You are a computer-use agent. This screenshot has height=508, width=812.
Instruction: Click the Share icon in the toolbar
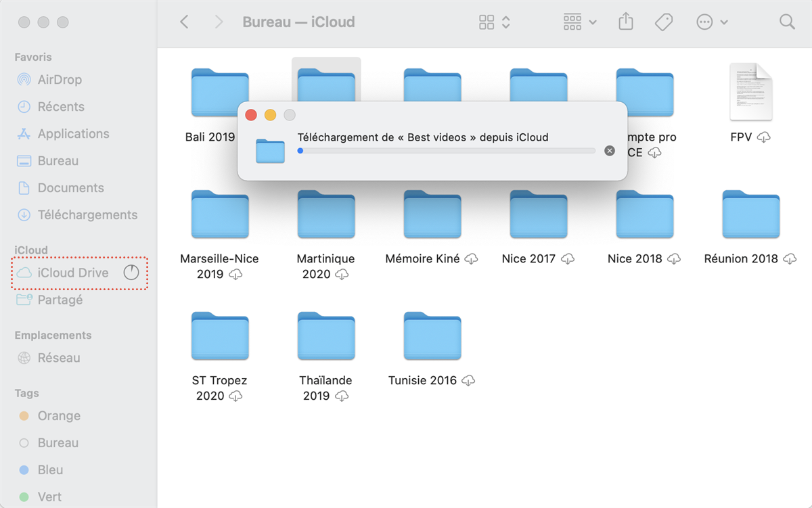(626, 22)
